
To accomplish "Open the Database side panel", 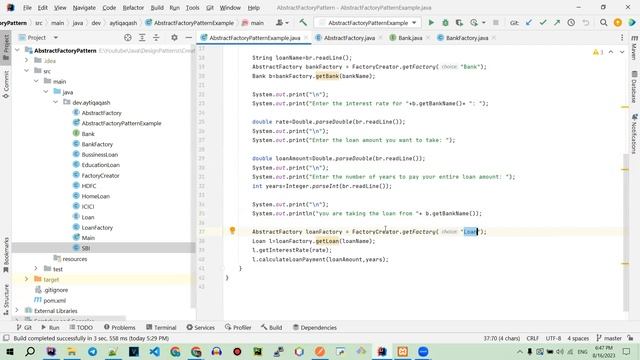I will coord(634,87).
